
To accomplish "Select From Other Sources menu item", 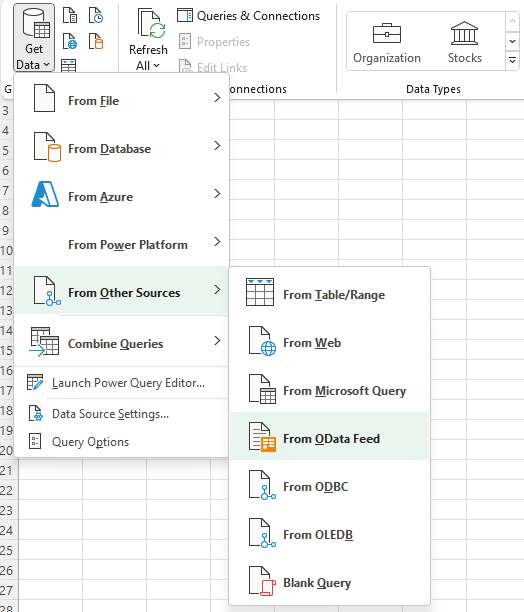I will pyautogui.click(x=122, y=291).
